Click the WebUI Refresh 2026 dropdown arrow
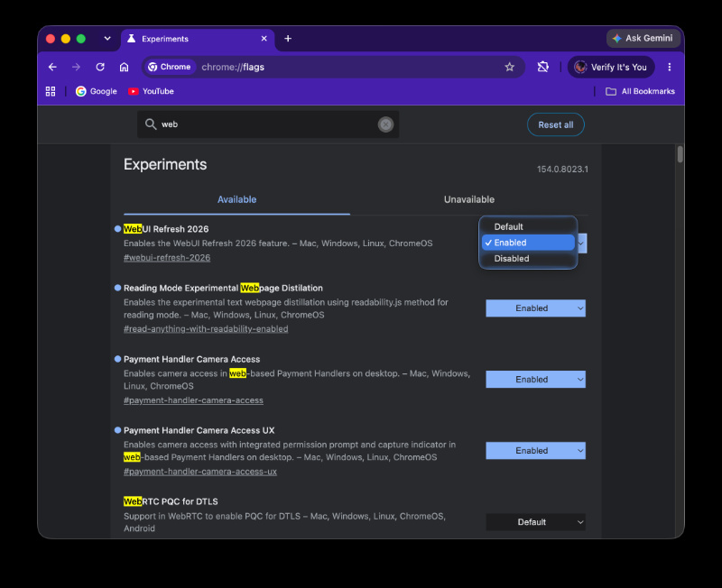The image size is (722, 588). click(581, 243)
